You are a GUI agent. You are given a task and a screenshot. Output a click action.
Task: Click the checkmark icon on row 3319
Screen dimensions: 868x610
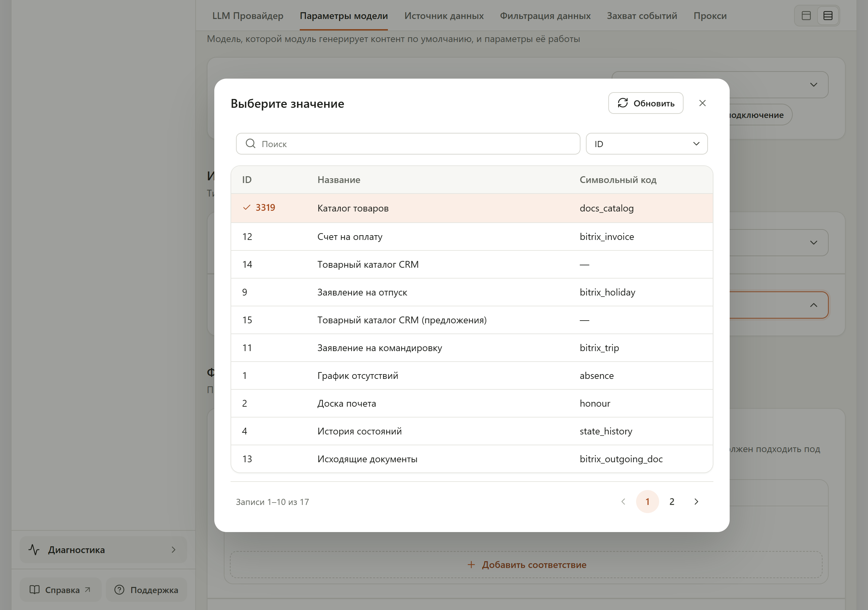246,207
